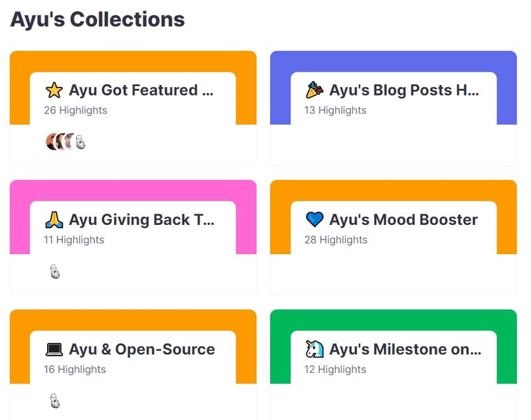Open Ayu's Blog Posts collection title
This screenshot has width=531, height=420.
click(404, 90)
